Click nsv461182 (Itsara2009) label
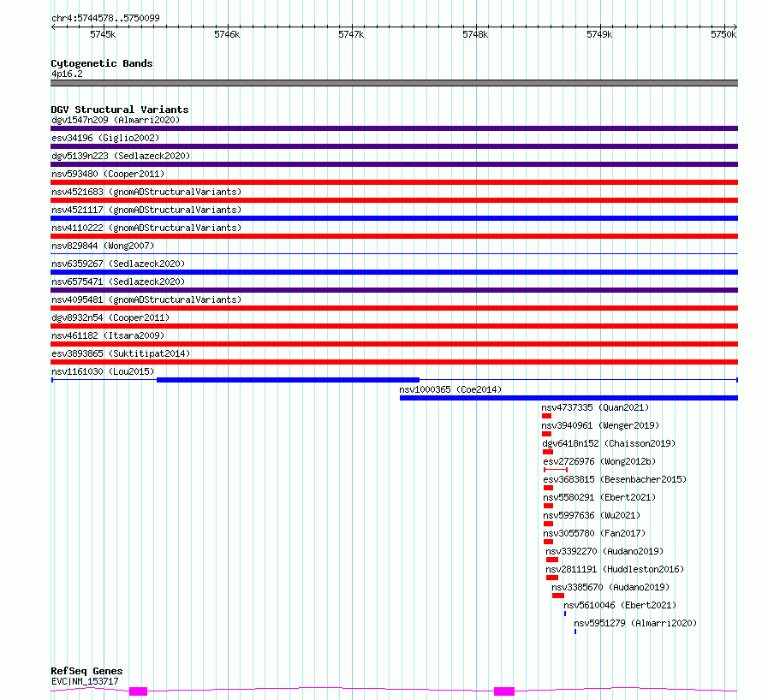Screen dimensions: 762x700 tap(108, 335)
